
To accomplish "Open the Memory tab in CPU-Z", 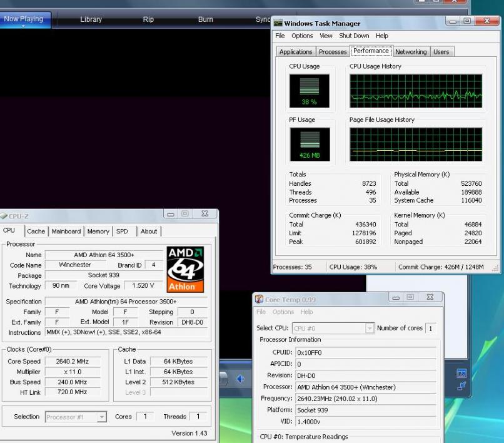I will 98,232.
